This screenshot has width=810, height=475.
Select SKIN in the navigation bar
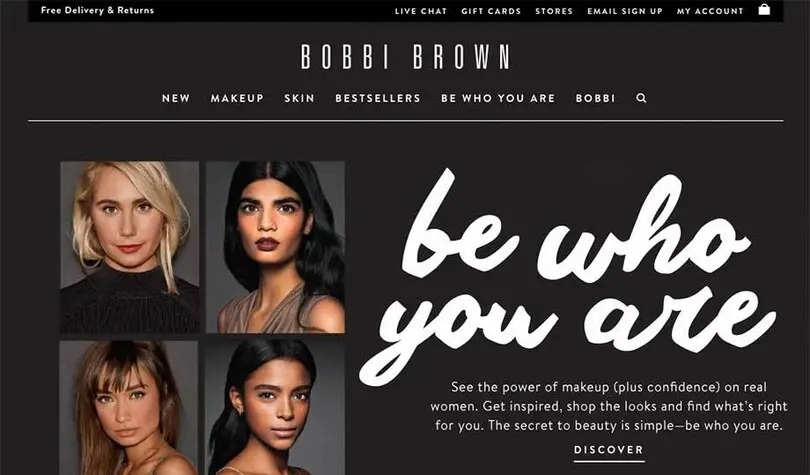[299, 98]
